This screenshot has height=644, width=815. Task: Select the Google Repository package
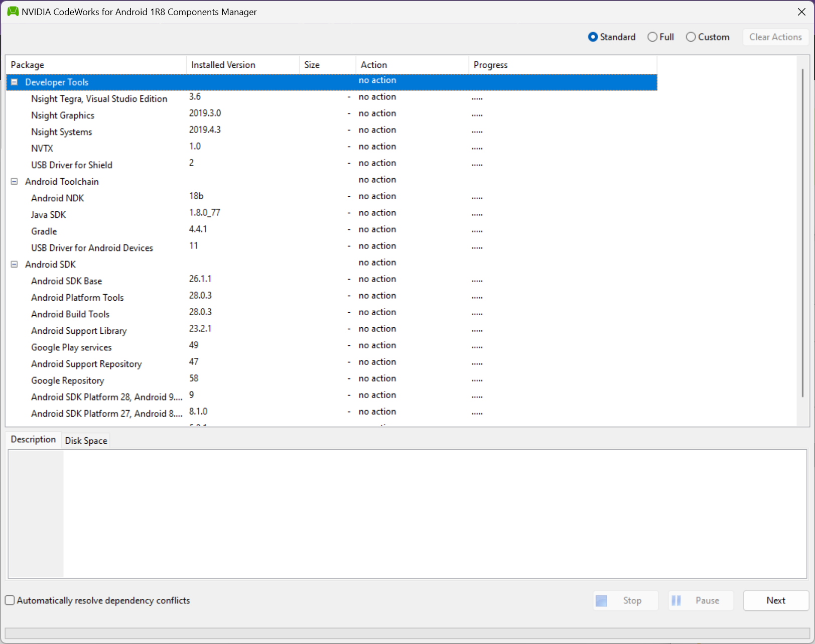68,380
